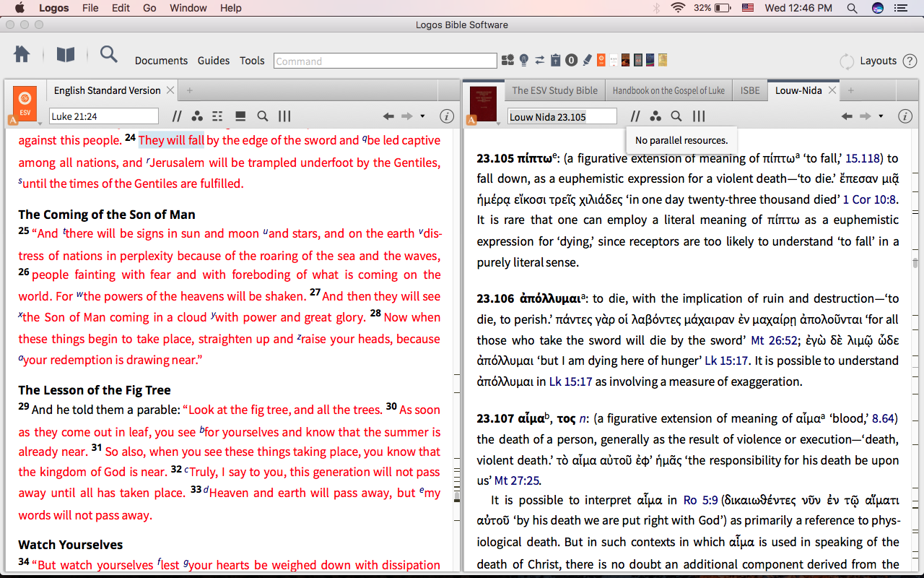The width and height of the screenshot is (924, 578).
Task: Click the swap arrows shortcut icon
Action: (x=540, y=60)
